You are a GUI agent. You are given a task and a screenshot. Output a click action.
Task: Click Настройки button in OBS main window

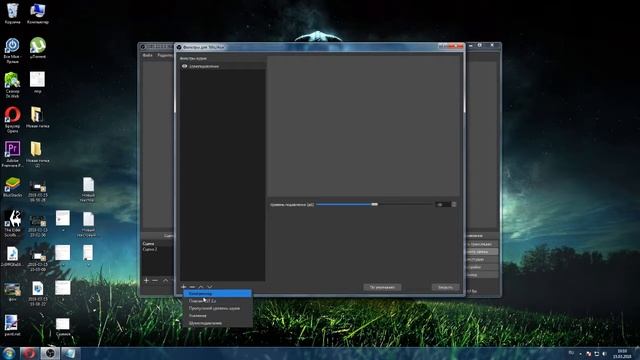(x=481, y=267)
